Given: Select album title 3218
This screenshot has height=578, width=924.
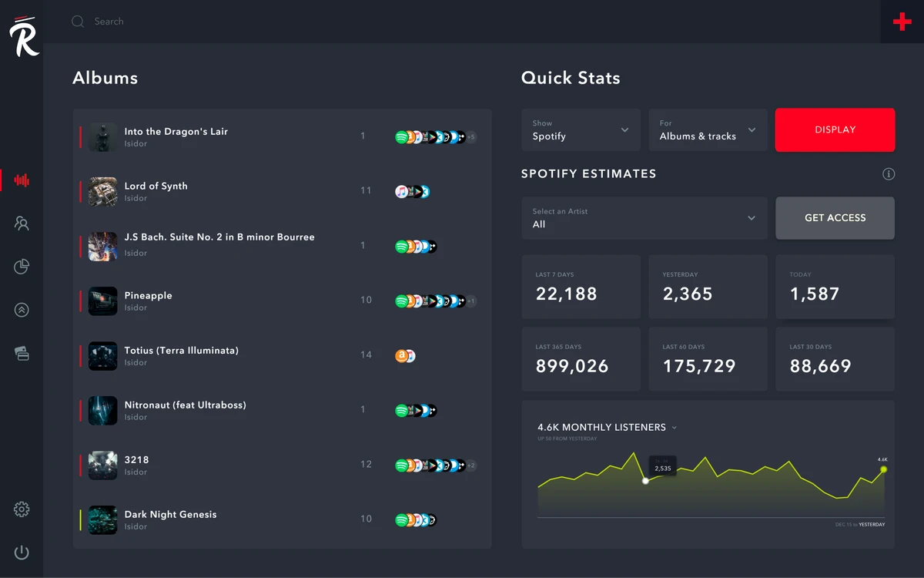Looking at the screenshot, I should (x=137, y=460).
